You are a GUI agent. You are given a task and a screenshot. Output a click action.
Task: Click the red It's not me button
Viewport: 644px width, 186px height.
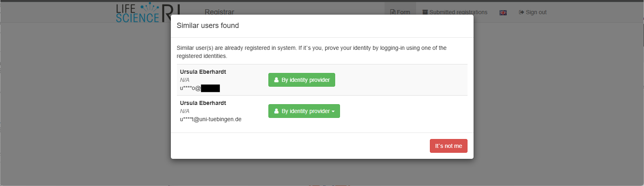pos(448,146)
